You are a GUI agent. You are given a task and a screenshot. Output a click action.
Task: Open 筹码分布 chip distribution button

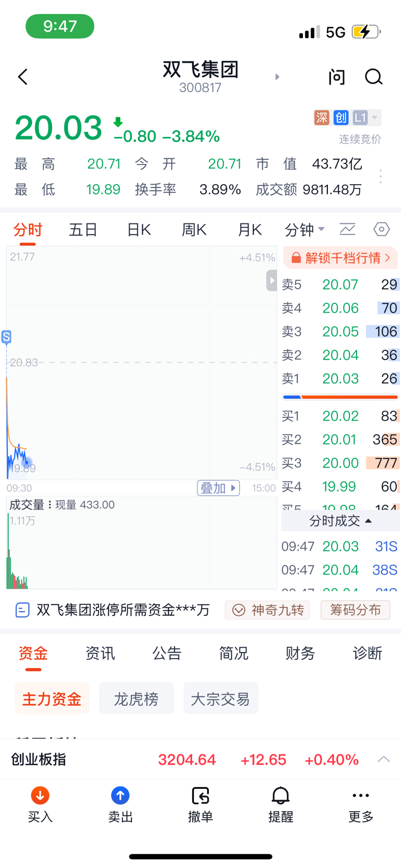coord(355,610)
